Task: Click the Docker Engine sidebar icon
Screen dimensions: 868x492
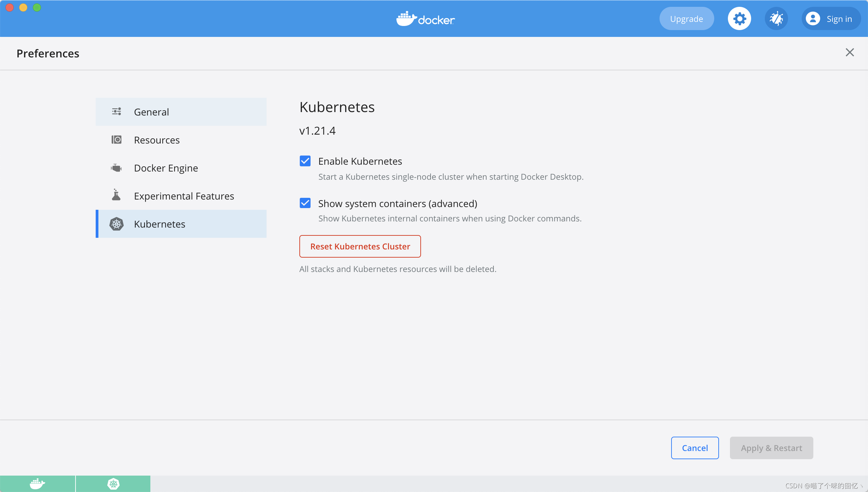Action: coord(116,168)
